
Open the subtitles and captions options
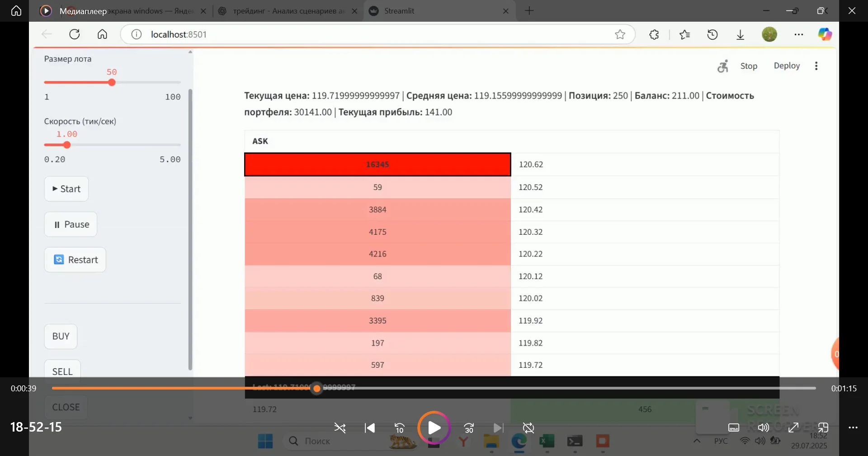[x=734, y=427]
